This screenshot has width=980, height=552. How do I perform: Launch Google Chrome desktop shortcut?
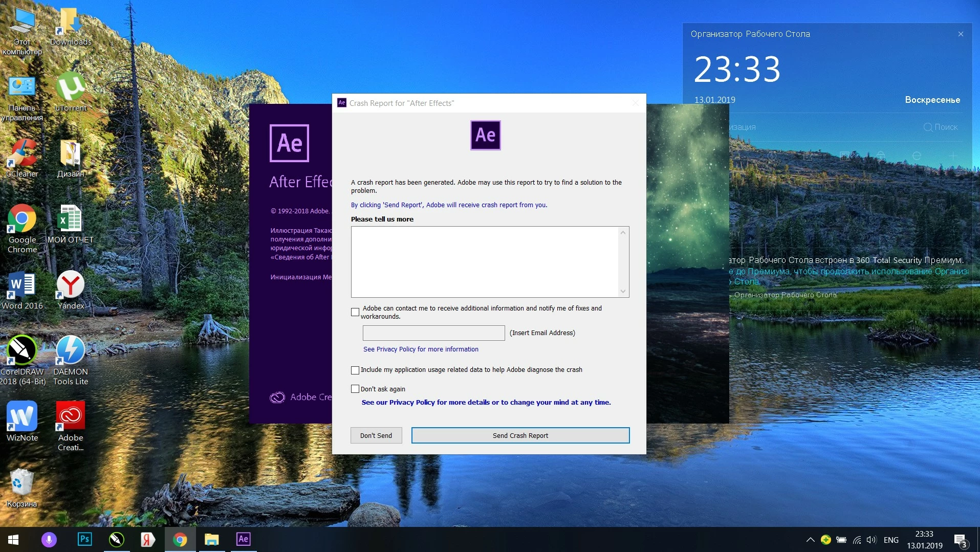[x=22, y=229]
